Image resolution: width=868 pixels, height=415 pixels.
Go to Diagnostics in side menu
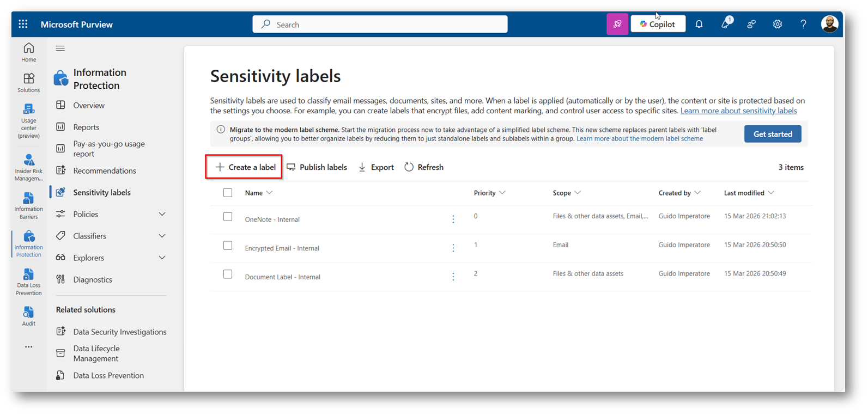[x=93, y=279]
